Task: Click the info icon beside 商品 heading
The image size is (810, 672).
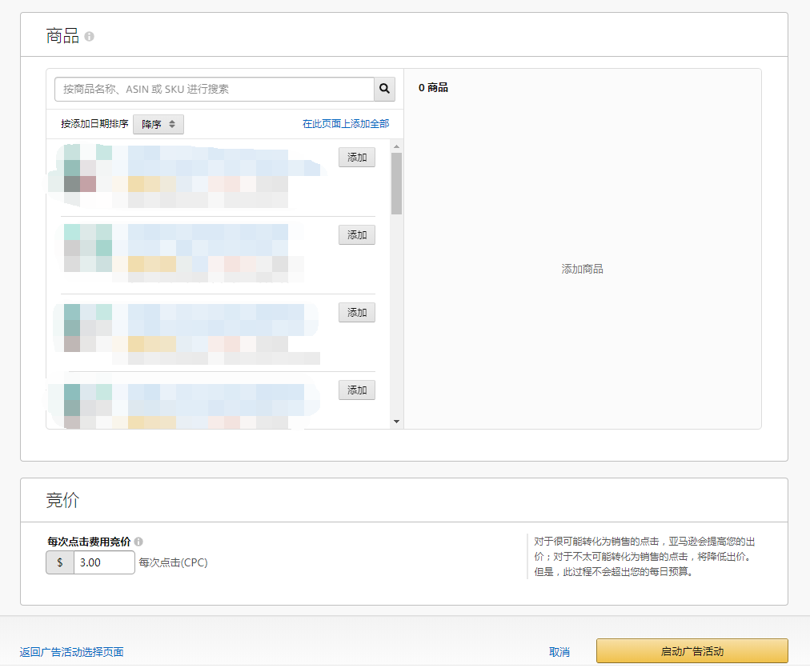Action: (x=89, y=37)
